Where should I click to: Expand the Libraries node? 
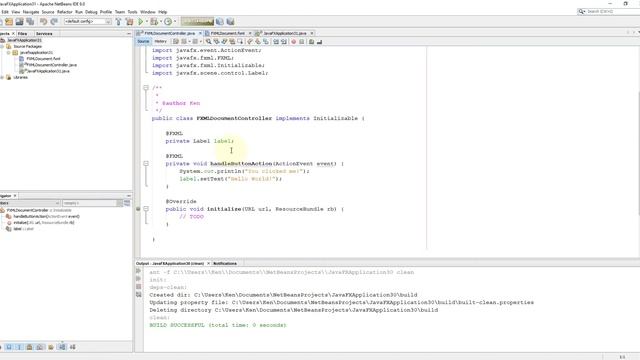coord(2,77)
